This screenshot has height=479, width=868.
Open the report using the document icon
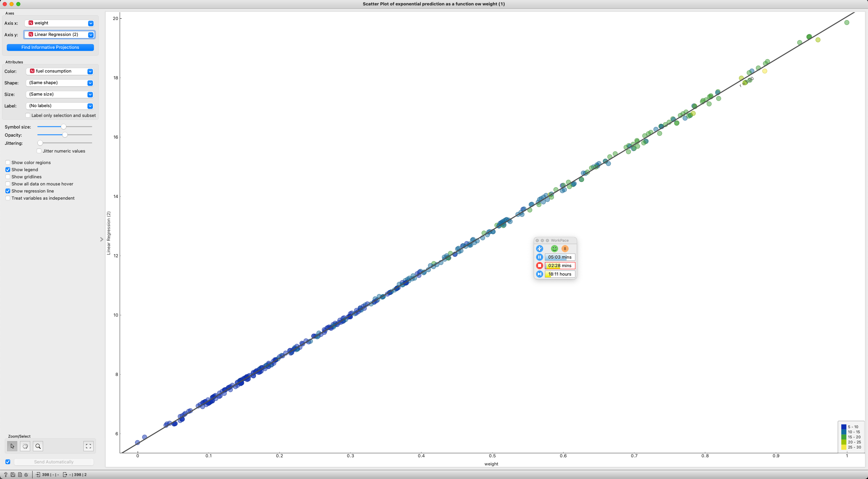[20, 474]
